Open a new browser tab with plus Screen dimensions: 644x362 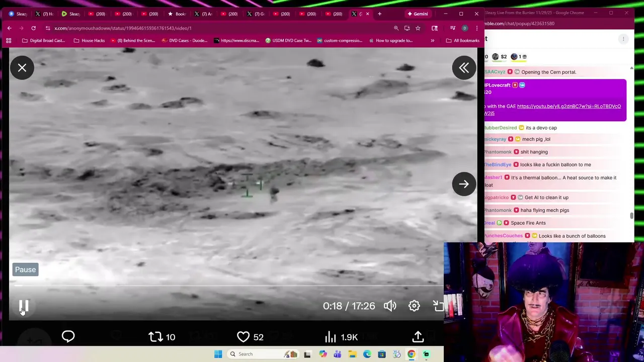pos(379,14)
